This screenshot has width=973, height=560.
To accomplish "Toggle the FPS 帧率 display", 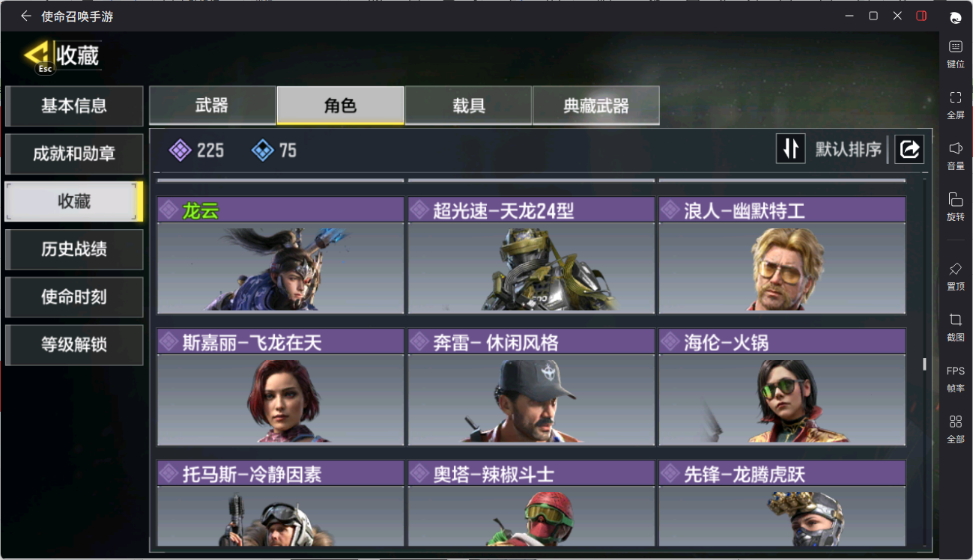I will tap(955, 379).
